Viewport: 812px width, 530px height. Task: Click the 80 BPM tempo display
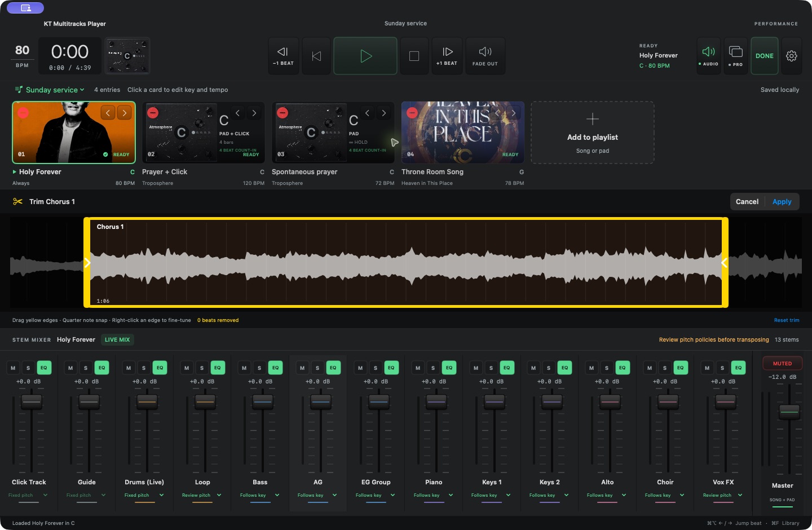coord(22,56)
